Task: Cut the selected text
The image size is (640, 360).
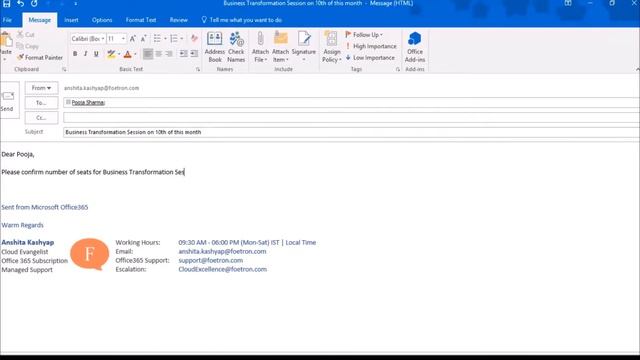Action: [x=26, y=35]
